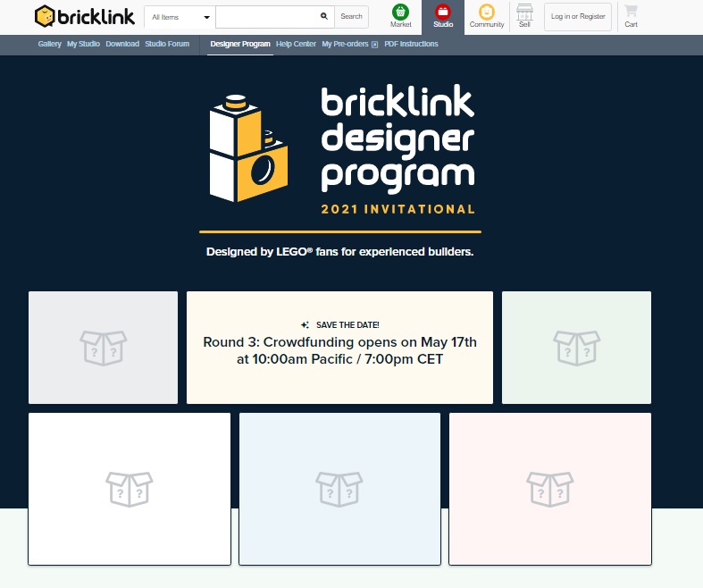Open the Community section icon

[487, 16]
